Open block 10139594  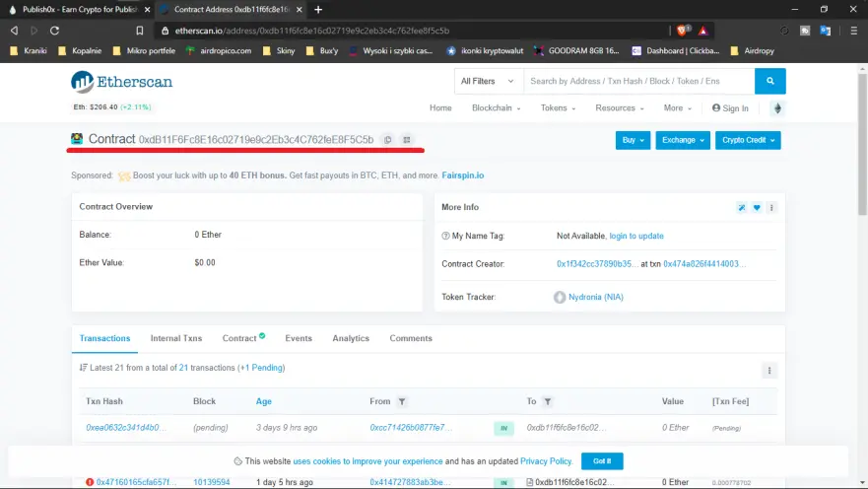pyautogui.click(x=212, y=482)
